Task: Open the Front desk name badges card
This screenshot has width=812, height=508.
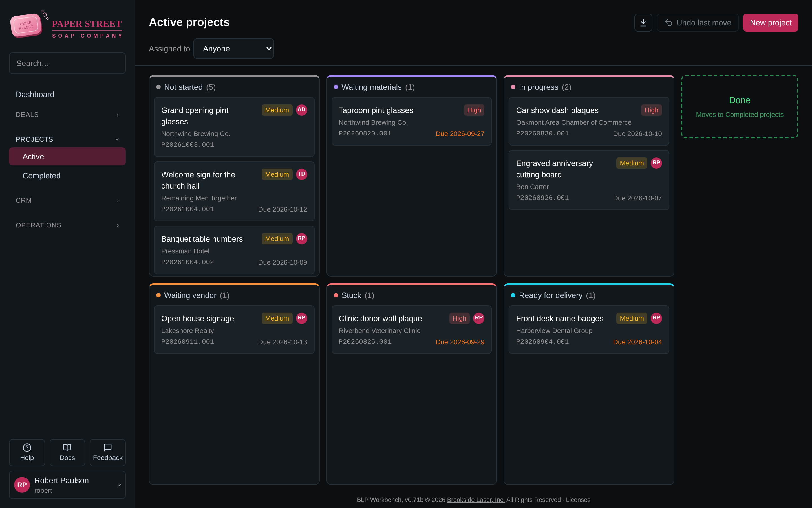Action: point(588,330)
